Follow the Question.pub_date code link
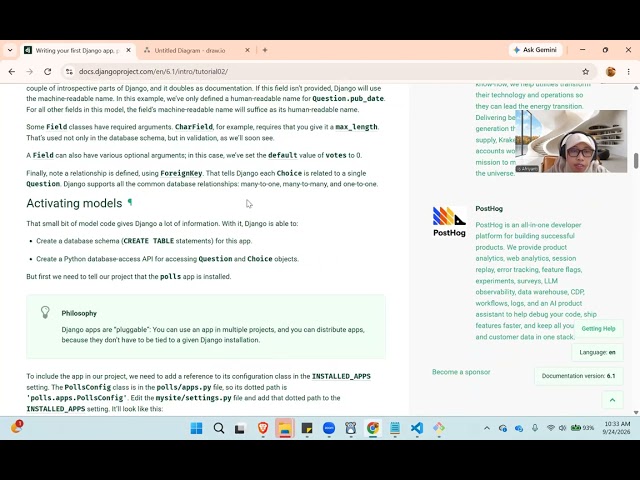The height and width of the screenshot is (480, 640). coord(348,98)
